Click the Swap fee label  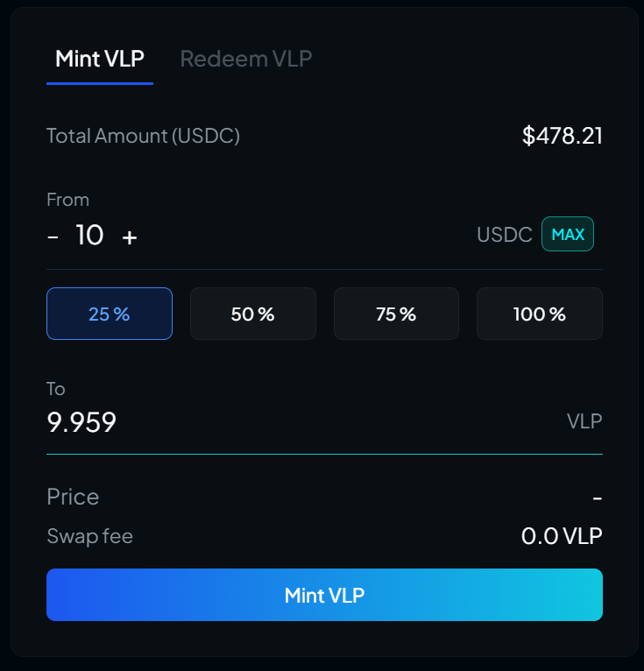pyautogui.click(x=89, y=536)
